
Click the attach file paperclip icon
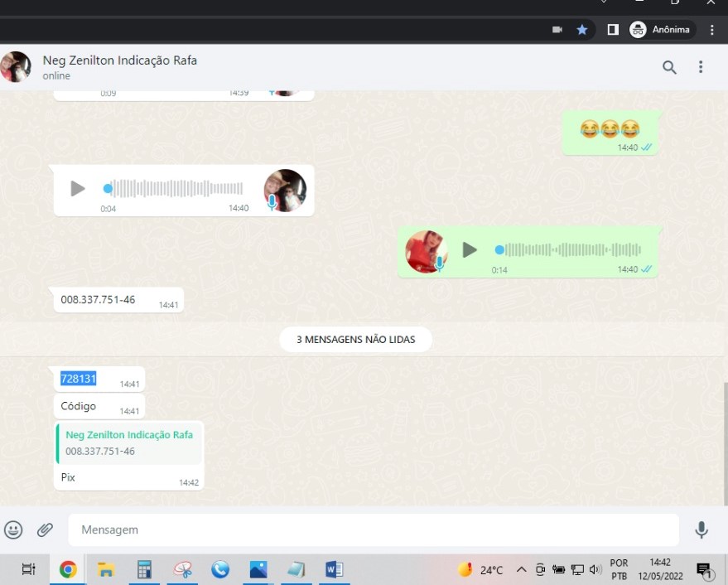click(x=45, y=529)
